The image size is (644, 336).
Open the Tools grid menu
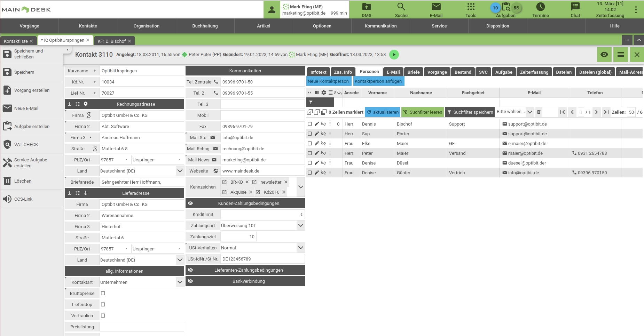[x=471, y=10]
